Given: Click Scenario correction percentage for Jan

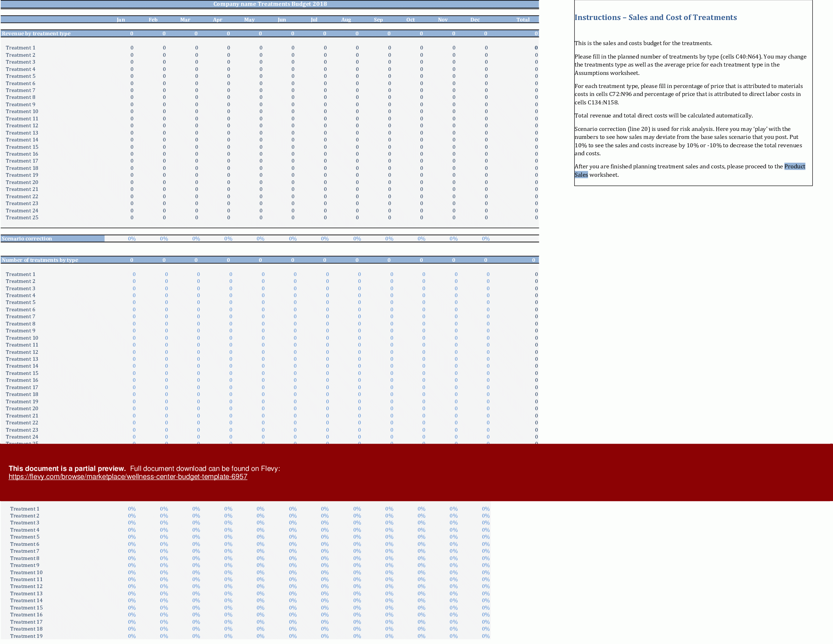Looking at the screenshot, I should click(x=132, y=239).
